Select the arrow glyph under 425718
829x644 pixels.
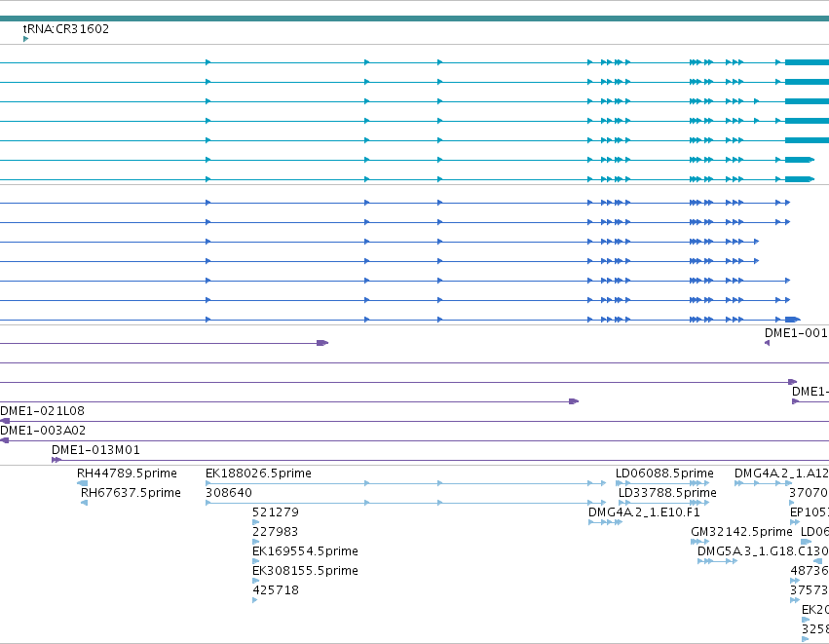click(255, 600)
